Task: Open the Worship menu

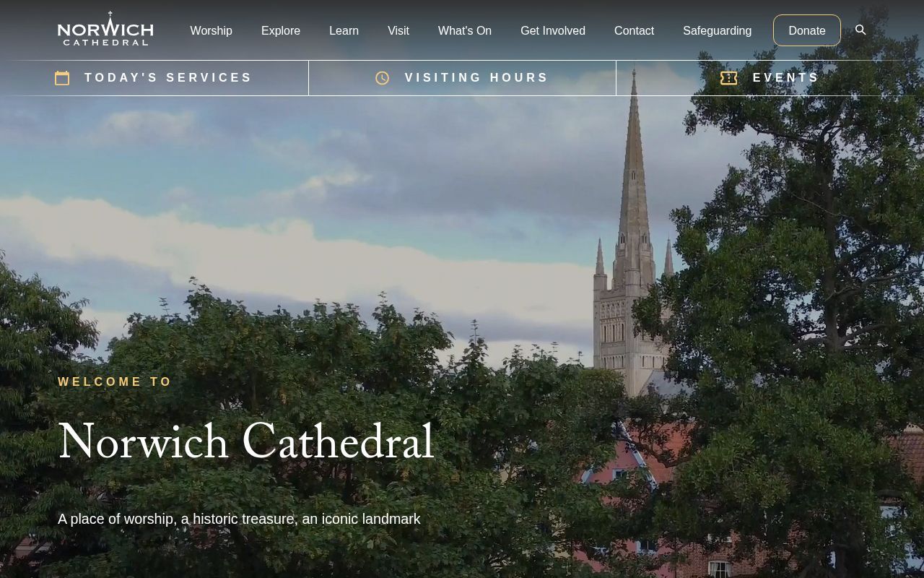Action: [x=212, y=30]
